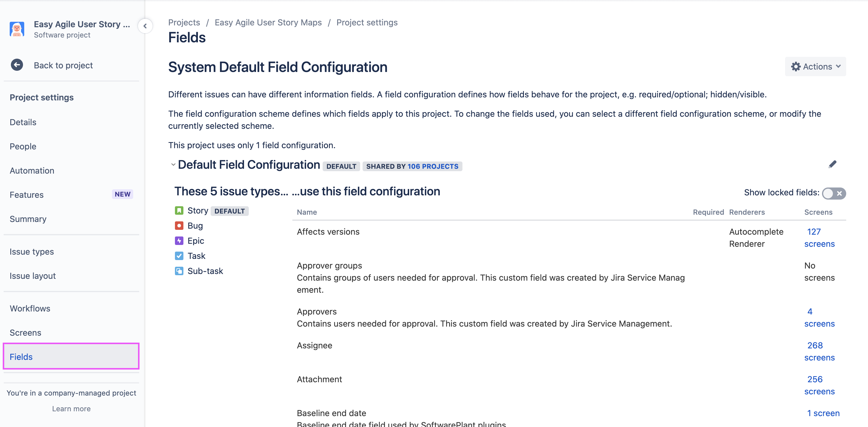This screenshot has width=868, height=427.
Task: Navigate to Projects in the breadcrumb
Action: [x=184, y=23]
